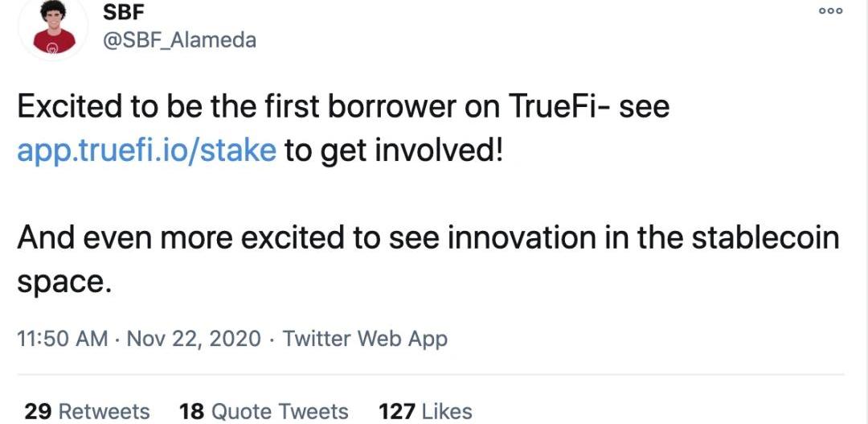Open the app.truefi.io/stake link

pos(147,150)
